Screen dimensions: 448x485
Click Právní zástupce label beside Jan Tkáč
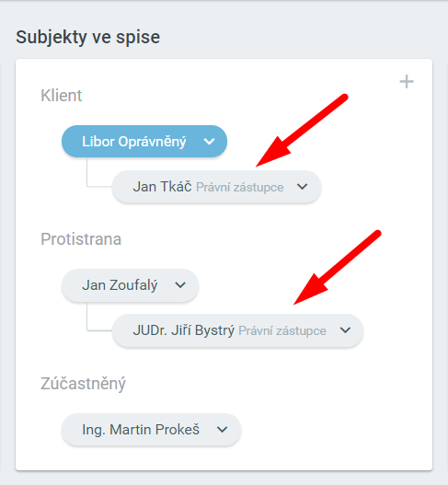point(240,188)
